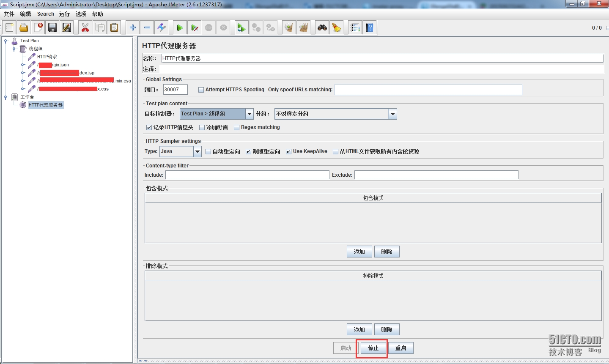Click Start no pauses icon
The width and height of the screenshot is (609, 364).
click(x=195, y=28)
